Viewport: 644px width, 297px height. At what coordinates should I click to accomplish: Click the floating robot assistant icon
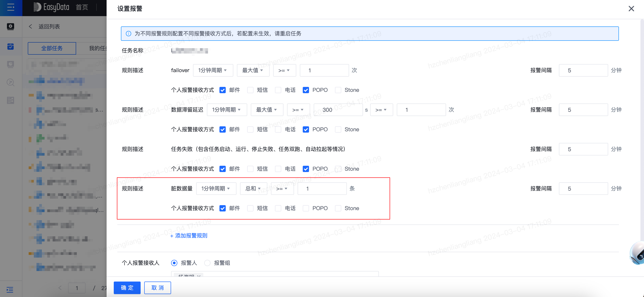pyautogui.click(x=637, y=253)
